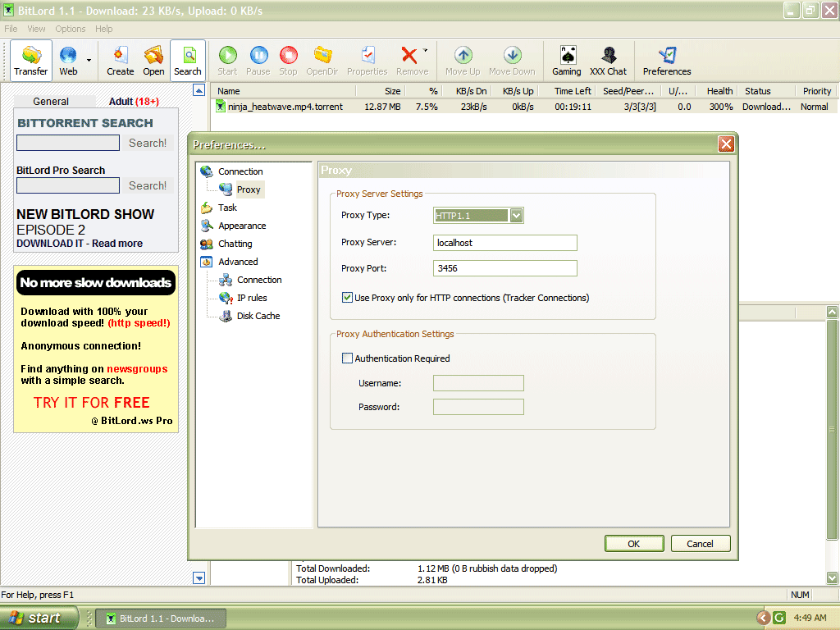
Task: Enable Authentication Required checkbox
Action: (347, 358)
